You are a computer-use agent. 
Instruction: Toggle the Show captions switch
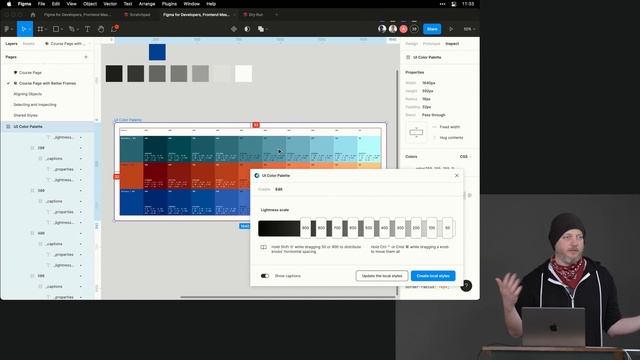tap(265, 276)
